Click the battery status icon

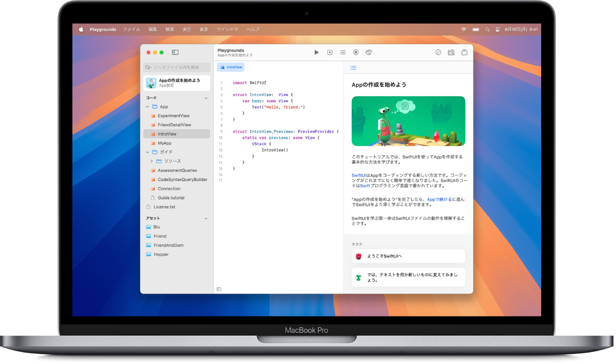(x=476, y=29)
